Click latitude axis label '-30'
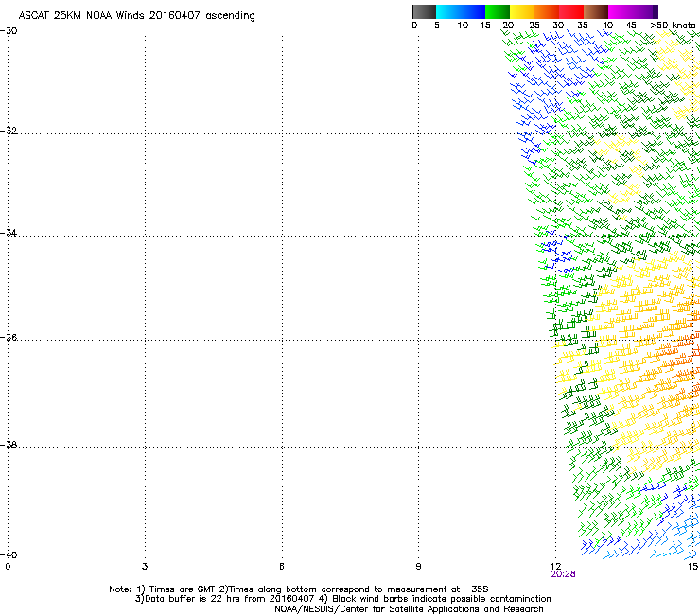 (9, 31)
